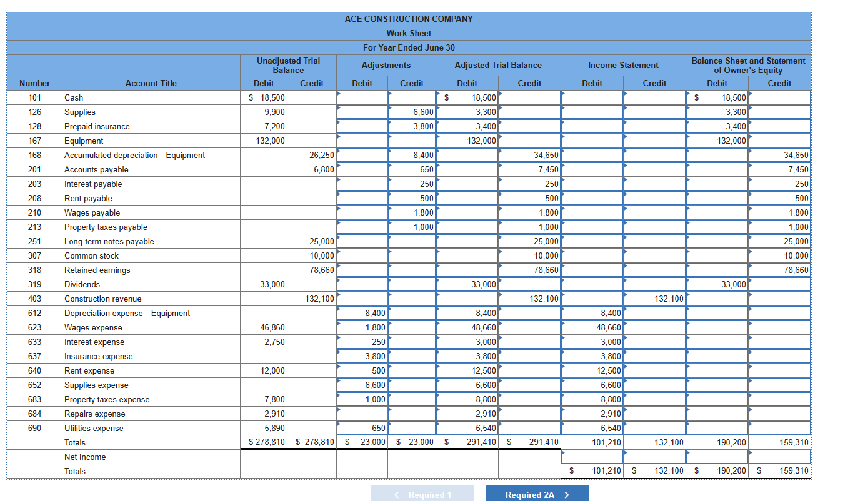Select the Construction revenue account title
Screen dimensions: 868x501
[x=103, y=299]
